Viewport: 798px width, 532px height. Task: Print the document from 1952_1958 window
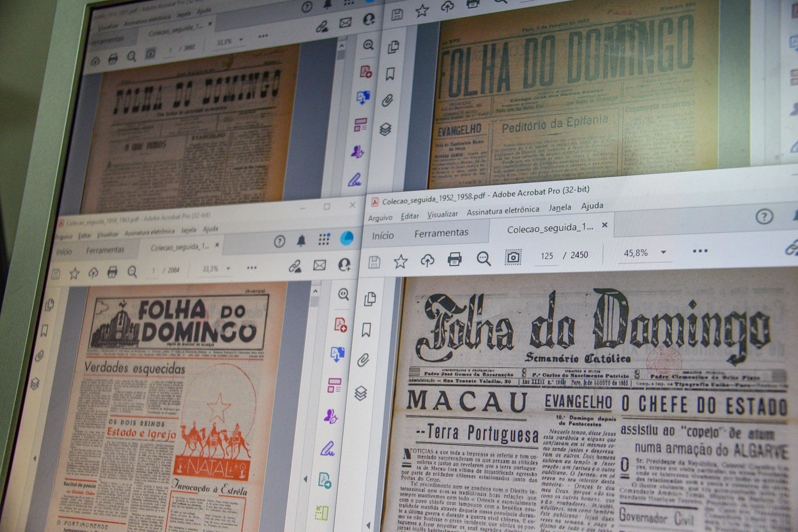[x=454, y=259]
